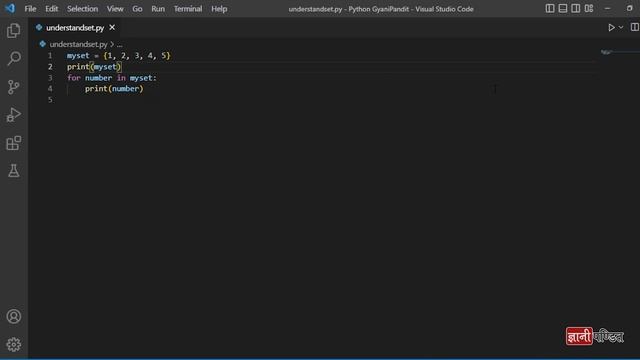Screen dimensions: 640x360
Task: Place cursor in 'print(myset)' line
Action: click(x=94, y=67)
